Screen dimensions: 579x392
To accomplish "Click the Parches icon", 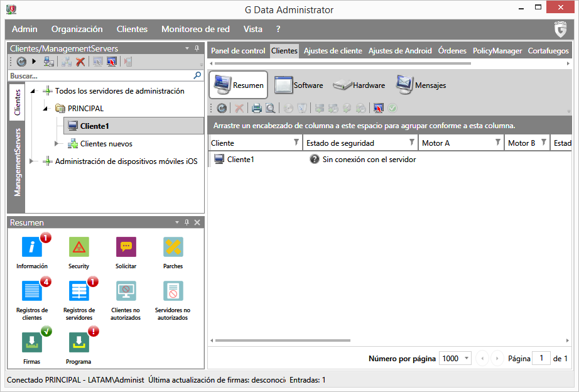I will coord(173,248).
